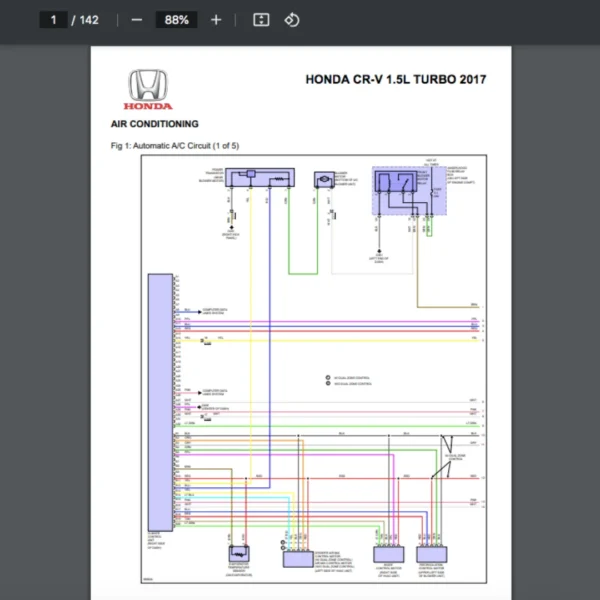Click the zoom in plus button
This screenshot has width=600, height=600.
[x=216, y=20]
